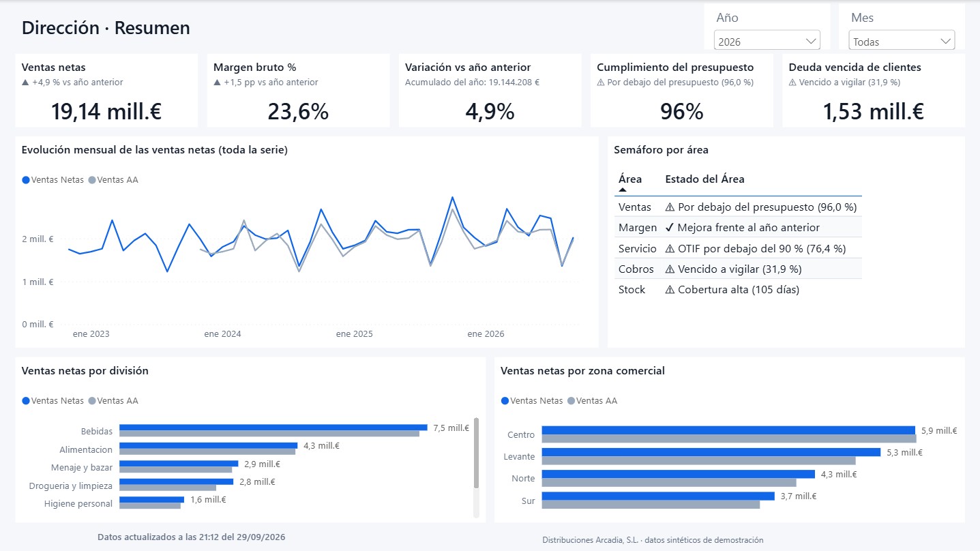Screen dimensions: 980x551
Task: Click the Ventas netas card value 19,14 mill.€
Action: point(106,111)
